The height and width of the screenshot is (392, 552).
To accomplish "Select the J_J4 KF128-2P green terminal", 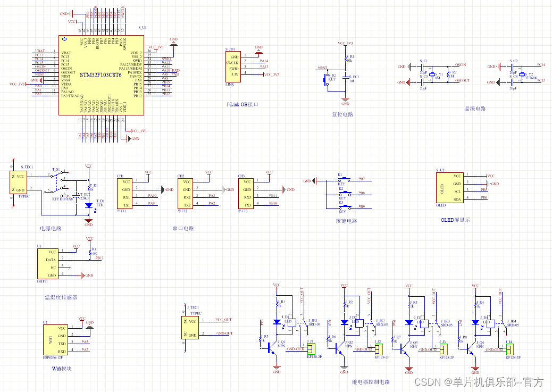I will coord(510,349).
